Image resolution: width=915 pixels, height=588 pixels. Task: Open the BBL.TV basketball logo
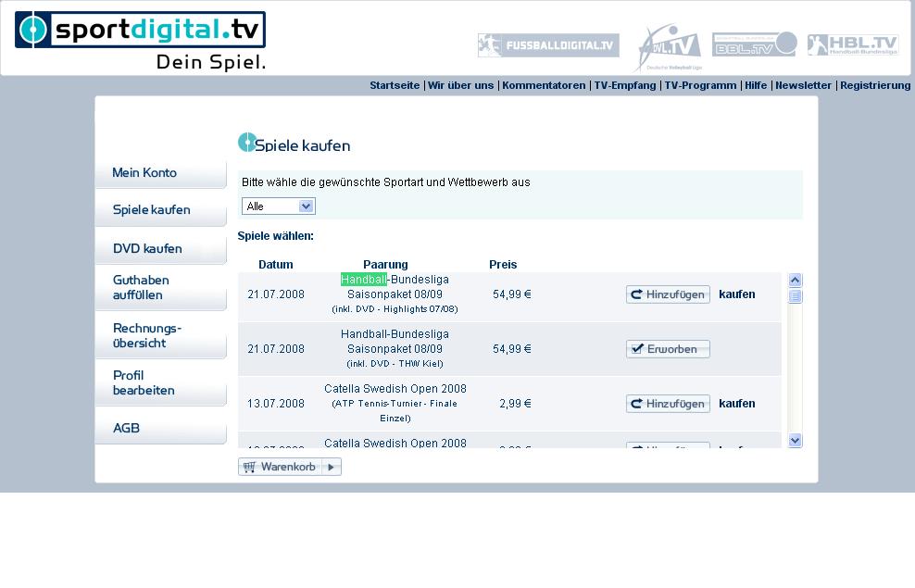tap(755, 44)
